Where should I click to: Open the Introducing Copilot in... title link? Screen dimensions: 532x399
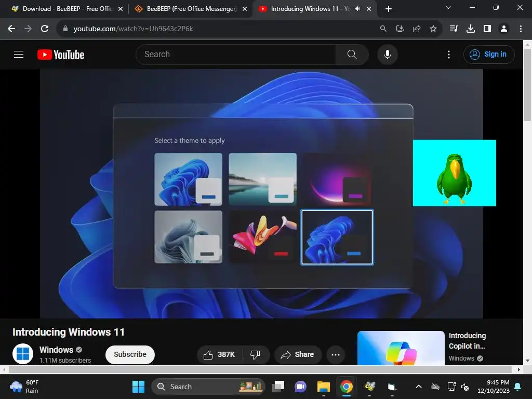pyautogui.click(x=467, y=341)
